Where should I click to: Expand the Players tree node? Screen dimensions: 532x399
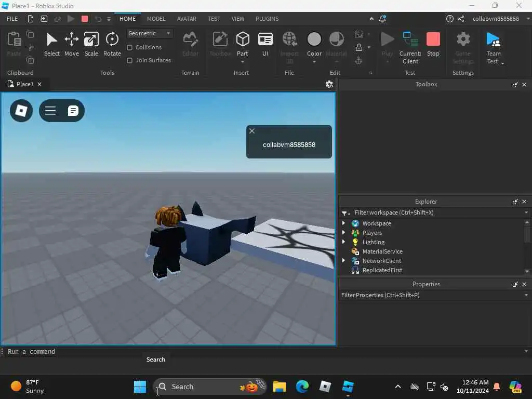coord(343,232)
